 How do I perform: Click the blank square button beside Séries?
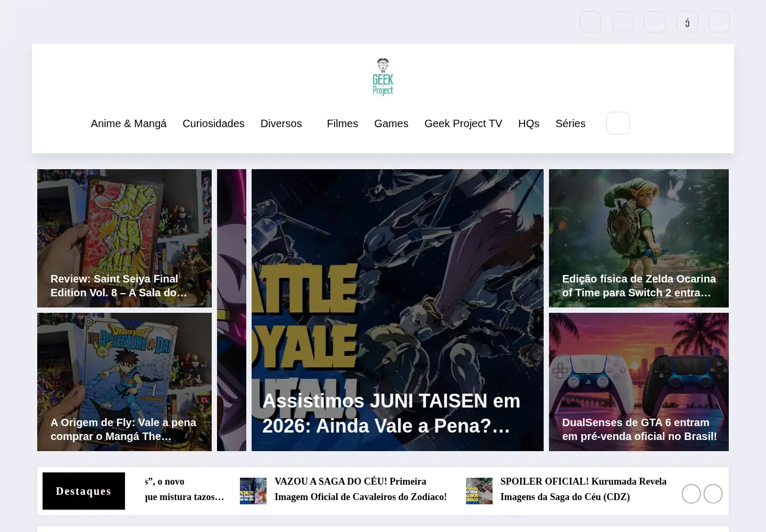(x=618, y=123)
